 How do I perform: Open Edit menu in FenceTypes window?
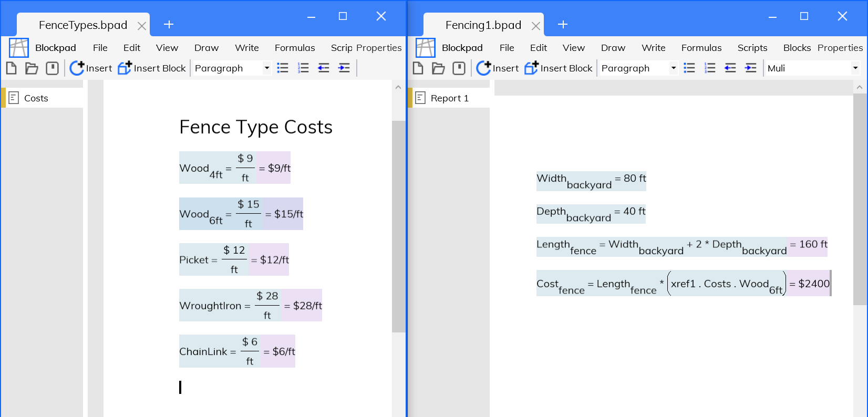tap(132, 48)
